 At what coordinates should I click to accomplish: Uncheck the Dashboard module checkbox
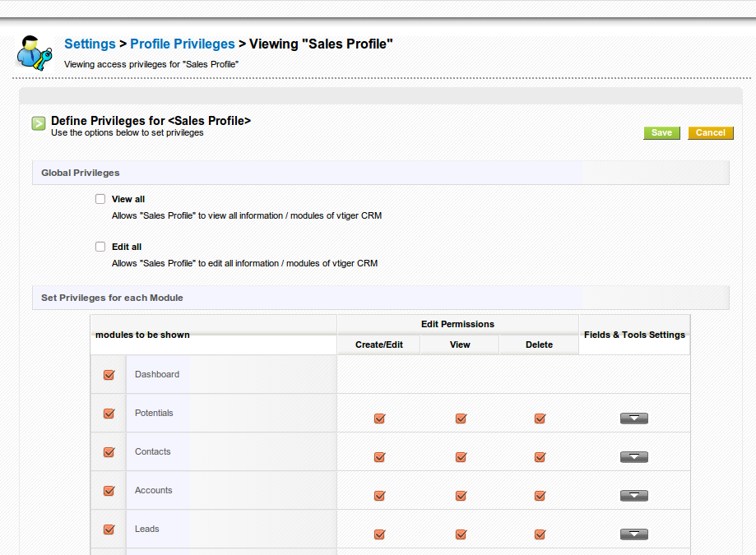point(109,375)
